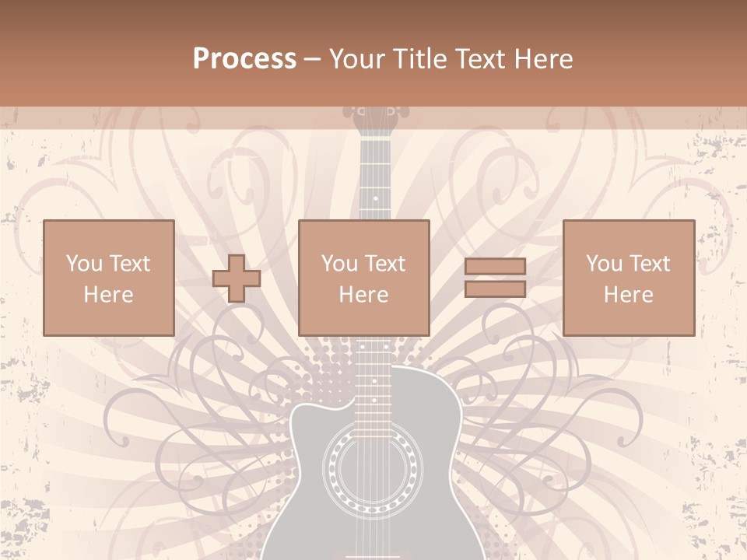Click the plus sign shape
Screen dimensions: 747x560
(237, 278)
